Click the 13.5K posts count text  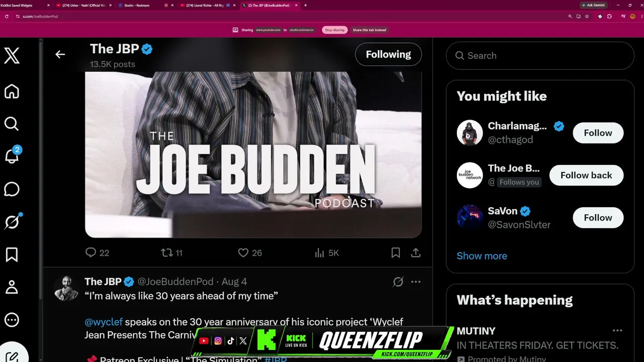coord(113,64)
